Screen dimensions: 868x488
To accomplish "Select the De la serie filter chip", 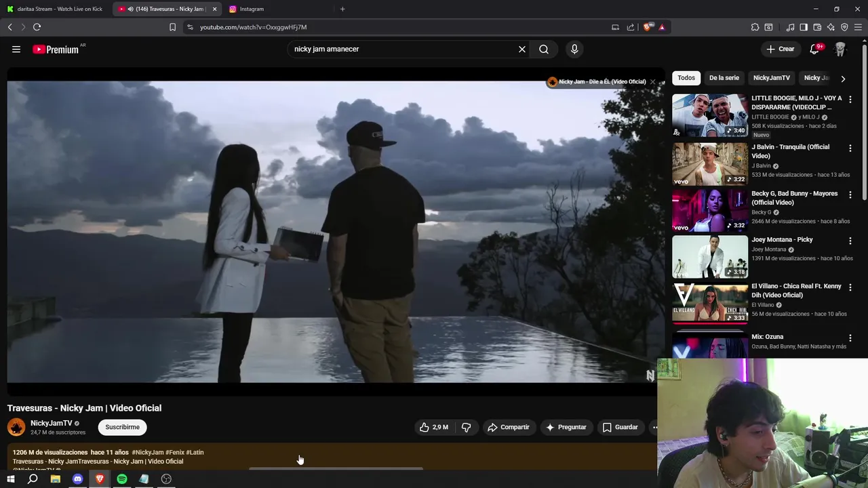I will click(724, 78).
